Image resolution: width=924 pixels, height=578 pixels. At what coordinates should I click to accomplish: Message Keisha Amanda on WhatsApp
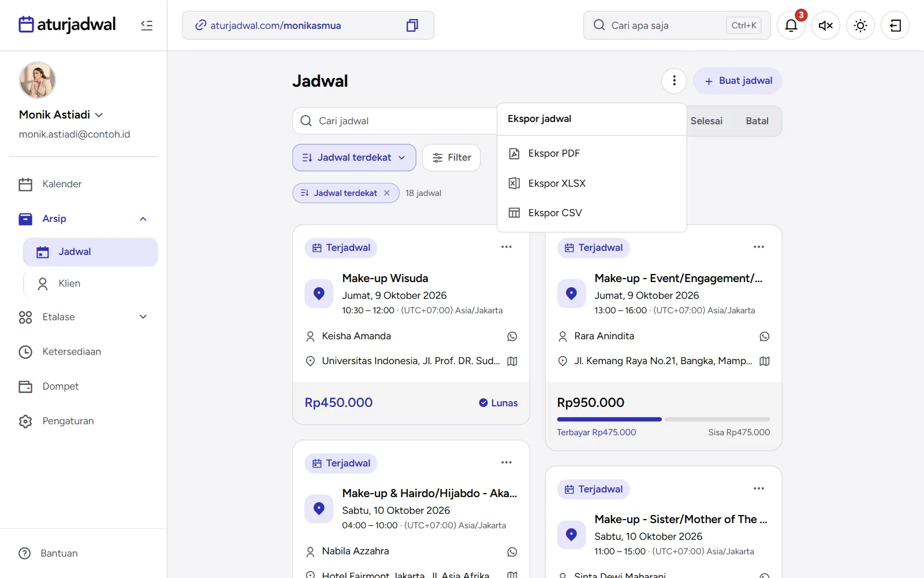tap(512, 337)
